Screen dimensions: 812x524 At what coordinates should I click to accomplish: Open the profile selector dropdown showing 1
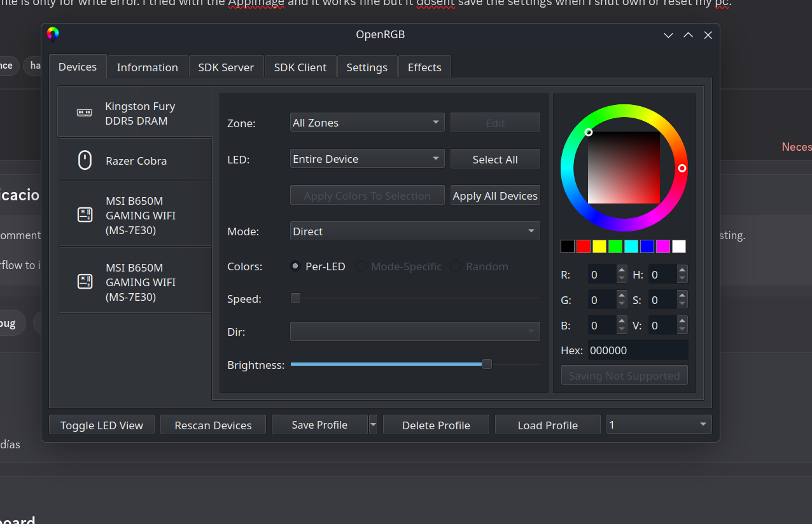659,425
